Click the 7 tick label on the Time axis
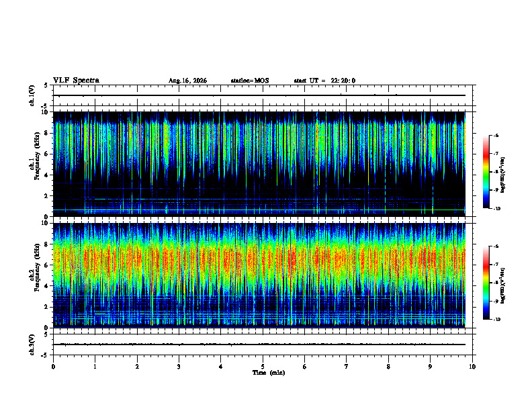 [347, 367]
